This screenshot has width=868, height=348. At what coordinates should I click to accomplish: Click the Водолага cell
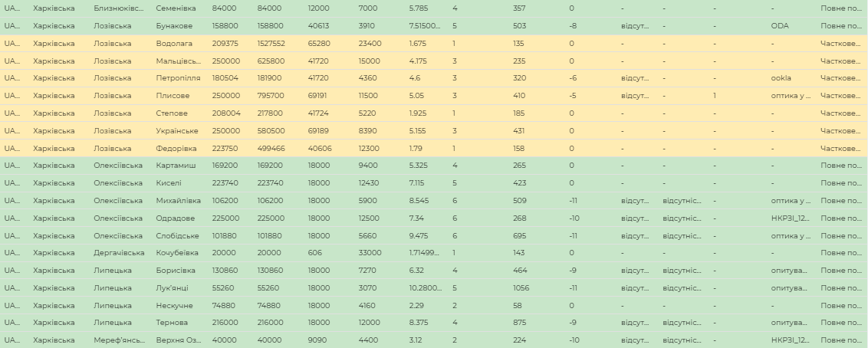pos(173,43)
